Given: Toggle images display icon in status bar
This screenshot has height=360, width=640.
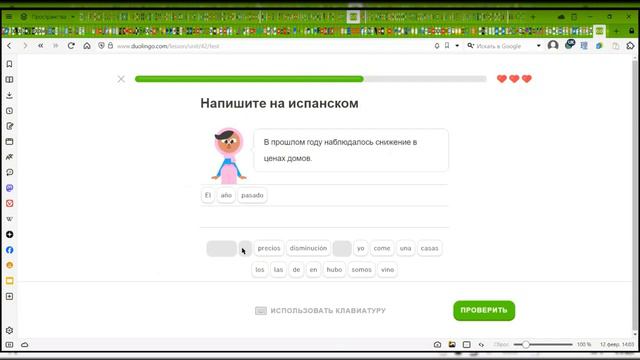Looking at the screenshot, I should (x=452, y=344).
